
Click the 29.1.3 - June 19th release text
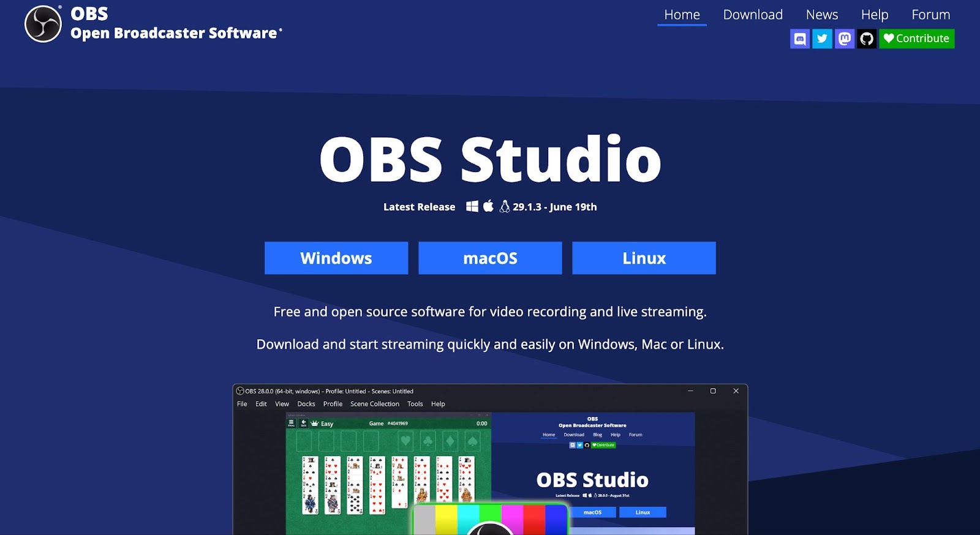point(555,207)
